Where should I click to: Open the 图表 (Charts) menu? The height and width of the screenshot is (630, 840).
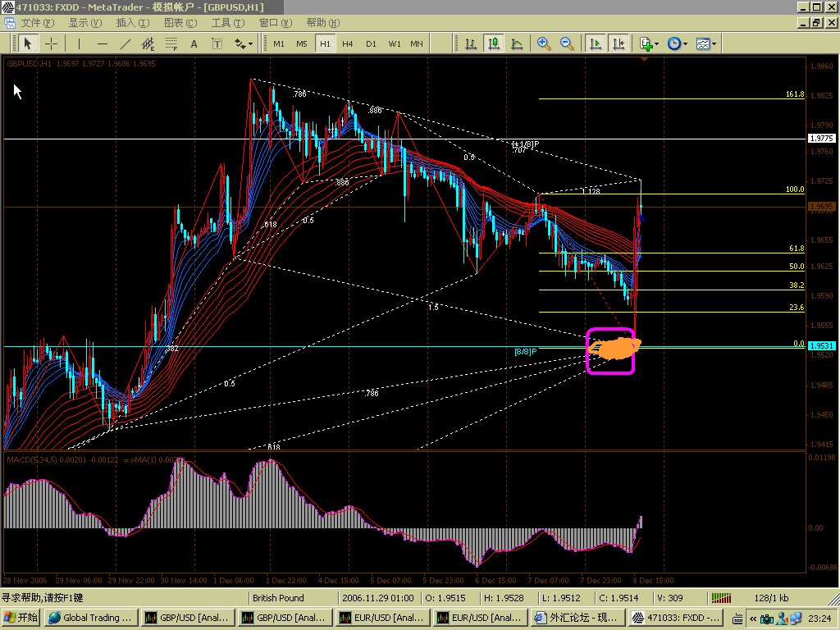point(180,22)
